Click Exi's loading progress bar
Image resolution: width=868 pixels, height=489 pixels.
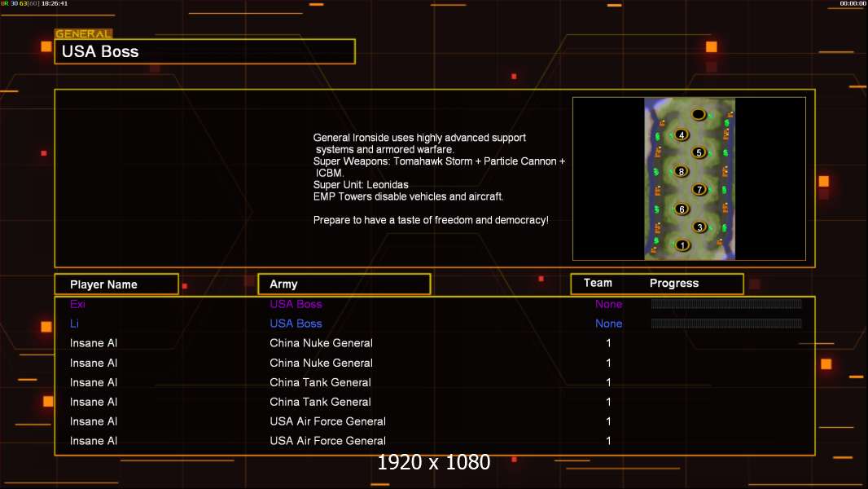coord(726,303)
